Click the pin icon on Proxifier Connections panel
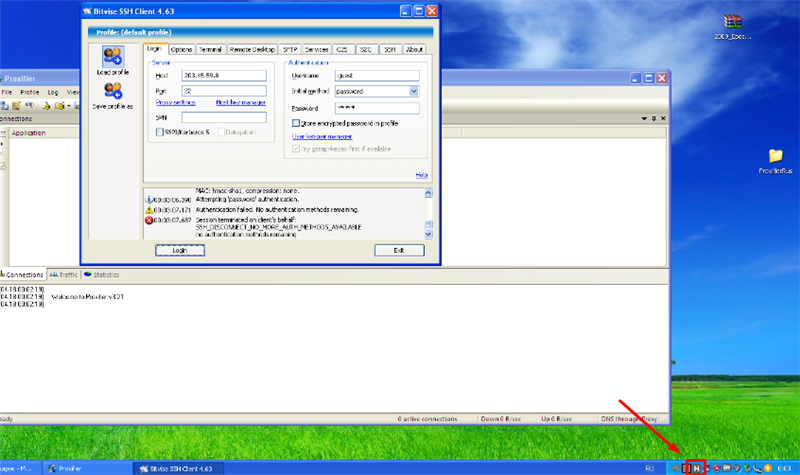 [654, 118]
